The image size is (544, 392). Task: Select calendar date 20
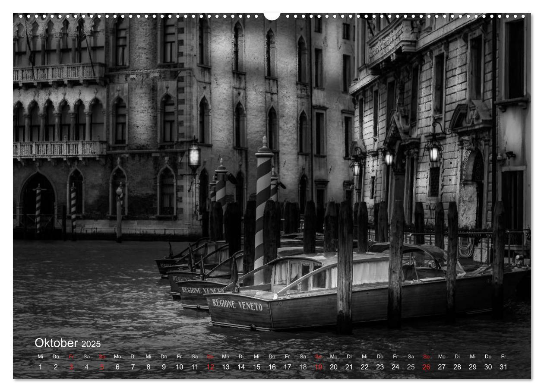tap(334, 367)
